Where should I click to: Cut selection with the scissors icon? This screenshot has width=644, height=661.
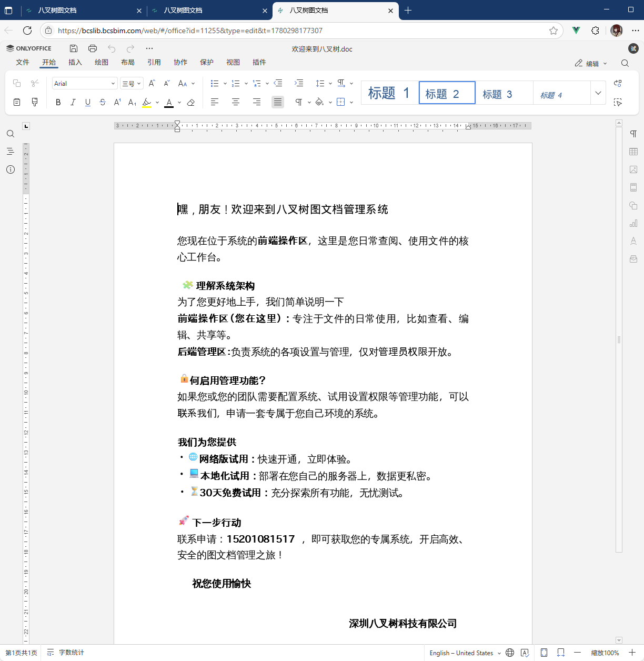pyautogui.click(x=35, y=83)
